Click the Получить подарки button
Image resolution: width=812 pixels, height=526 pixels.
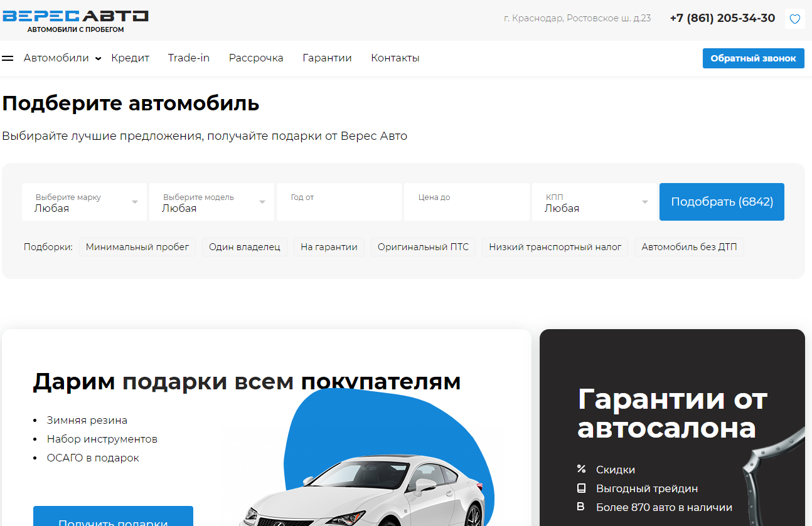pyautogui.click(x=113, y=518)
